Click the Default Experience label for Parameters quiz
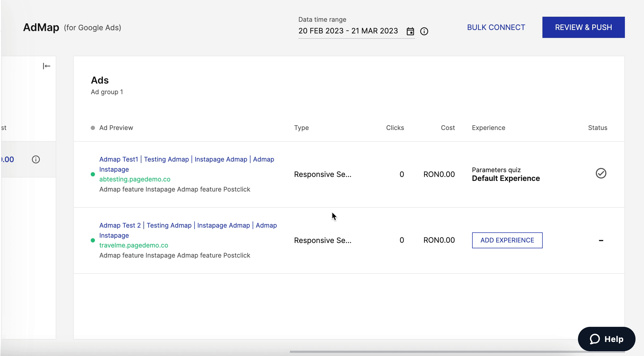The width and height of the screenshot is (644, 356). (x=506, y=179)
